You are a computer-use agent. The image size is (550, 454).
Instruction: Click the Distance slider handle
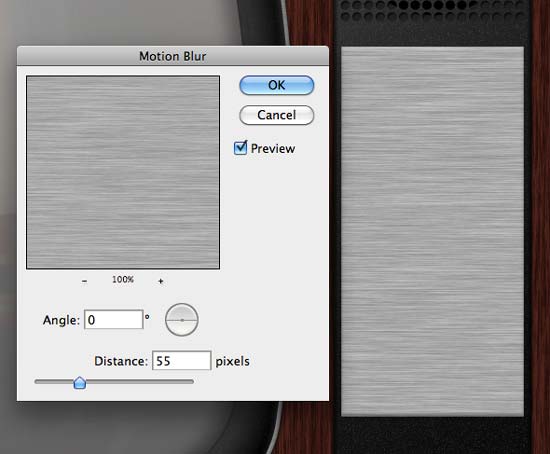[x=80, y=382]
